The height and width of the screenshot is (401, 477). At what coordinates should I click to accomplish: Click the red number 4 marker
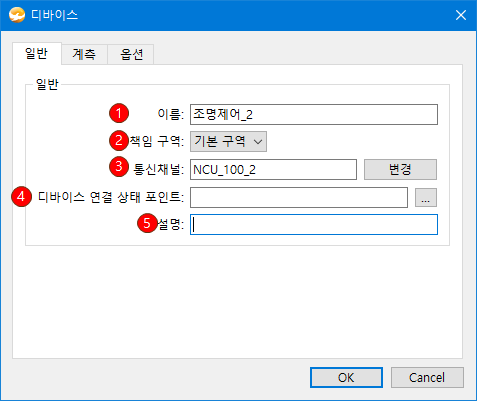[x=21, y=196]
